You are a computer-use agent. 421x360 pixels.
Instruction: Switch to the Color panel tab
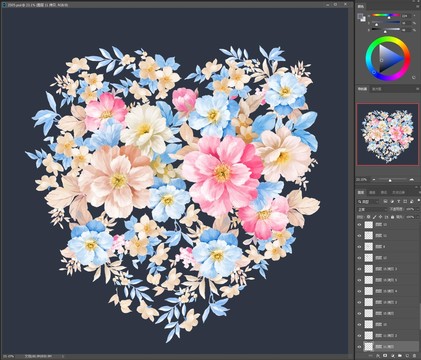tap(361, 6)
